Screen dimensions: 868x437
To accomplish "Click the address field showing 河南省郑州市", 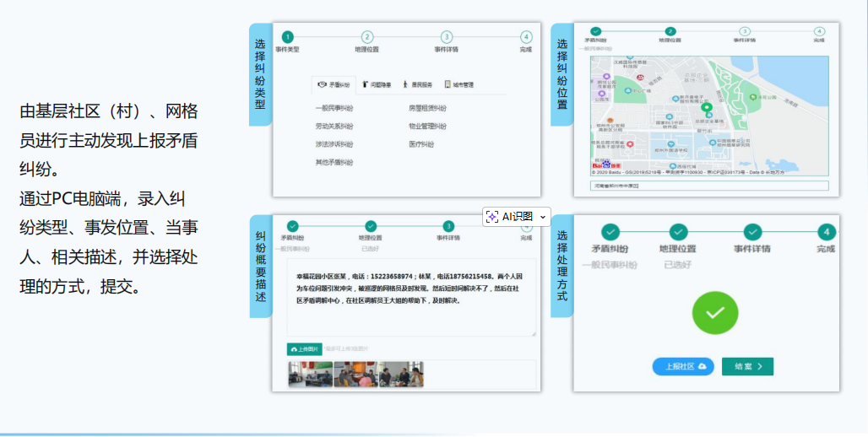I will pyautogui.click(x=709, y=186).
